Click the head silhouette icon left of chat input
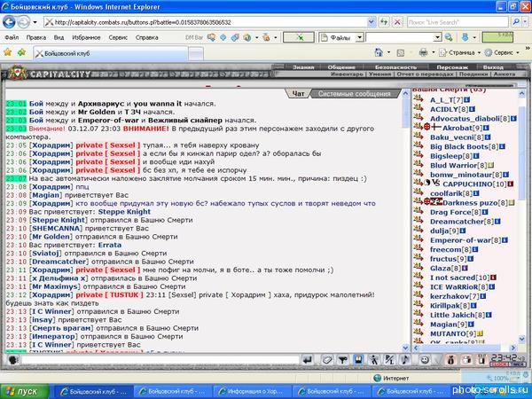 pyautogui.click(x=13, y=360)
